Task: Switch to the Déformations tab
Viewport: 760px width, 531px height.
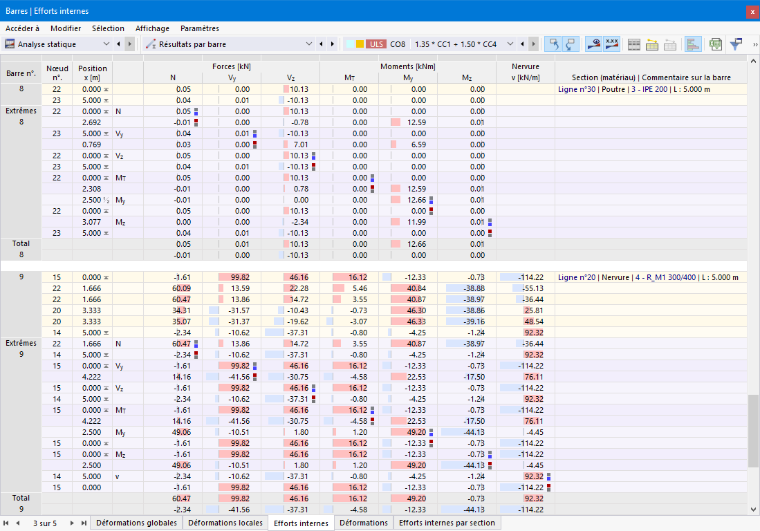Action: tap(364, 523)
